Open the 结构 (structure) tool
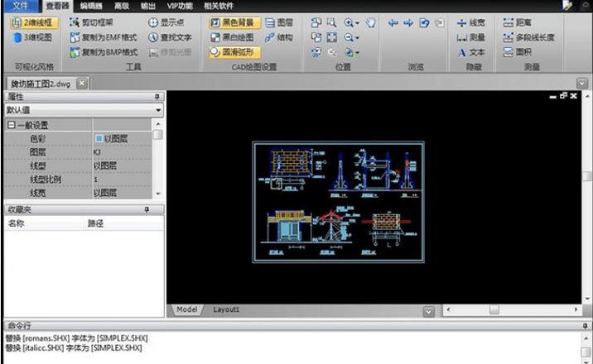This screenshot has width=593, height=364. (278, 37)
